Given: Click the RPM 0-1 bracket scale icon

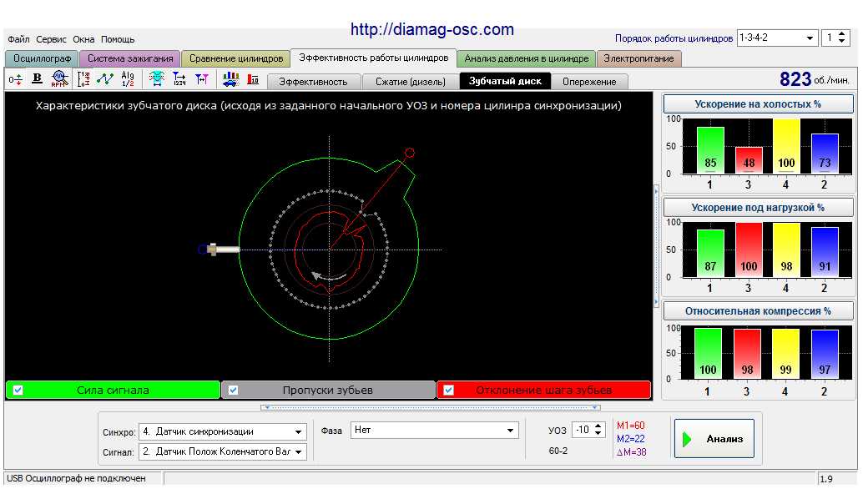Looking at the screenshot, I should click(83, 79).
